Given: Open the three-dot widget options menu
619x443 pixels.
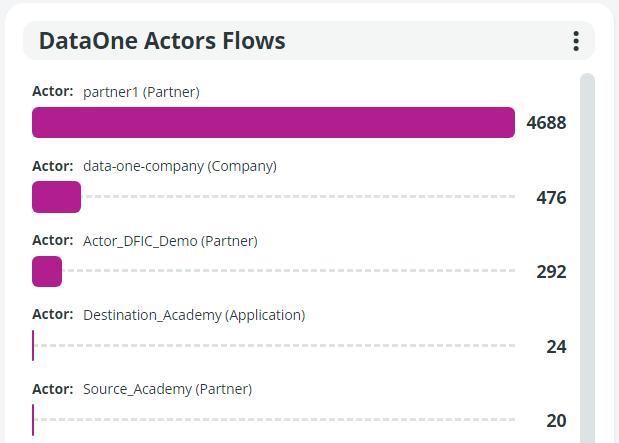Looking at the screenshot, I should 575,41.
